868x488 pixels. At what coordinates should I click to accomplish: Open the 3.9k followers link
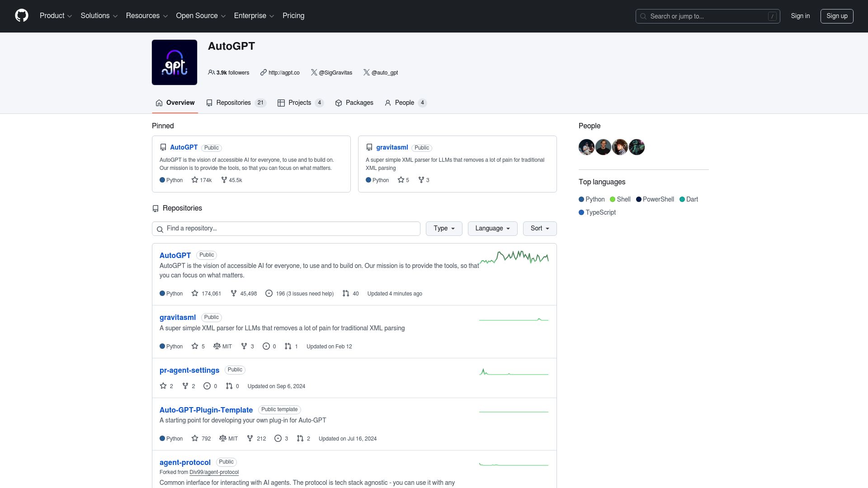[x=229, y=73]
